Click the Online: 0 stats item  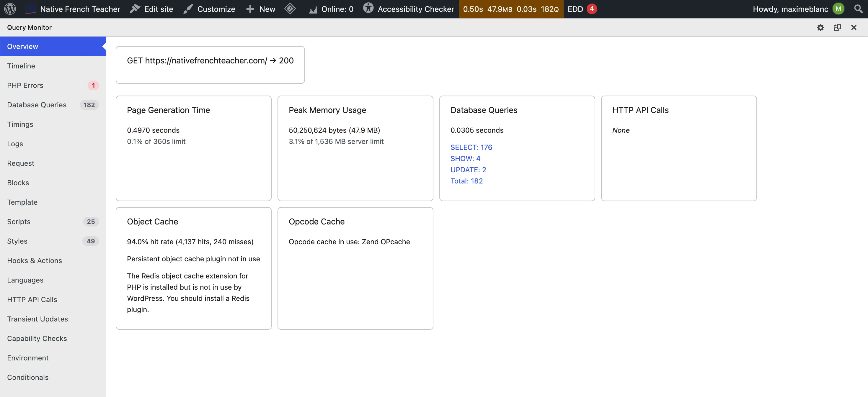(331, 9)
